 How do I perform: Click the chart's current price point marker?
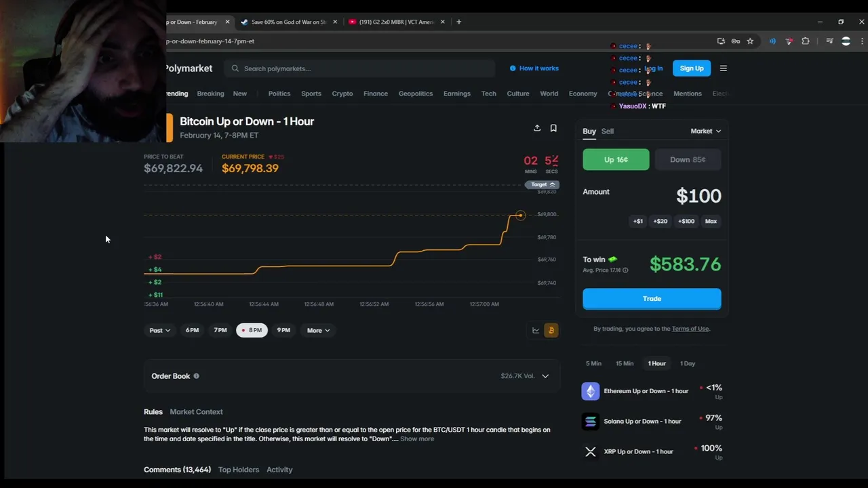520,215
